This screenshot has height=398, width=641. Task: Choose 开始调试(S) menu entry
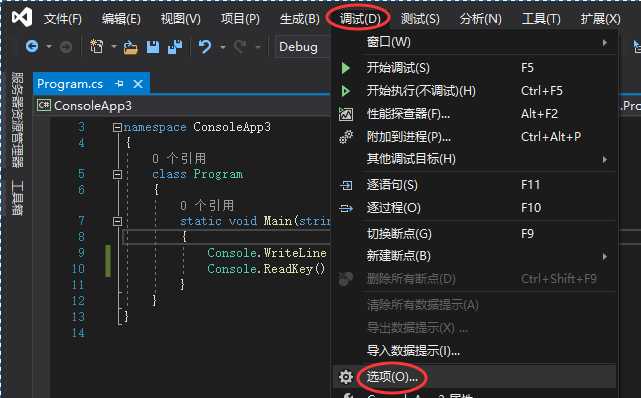[475, 68]
